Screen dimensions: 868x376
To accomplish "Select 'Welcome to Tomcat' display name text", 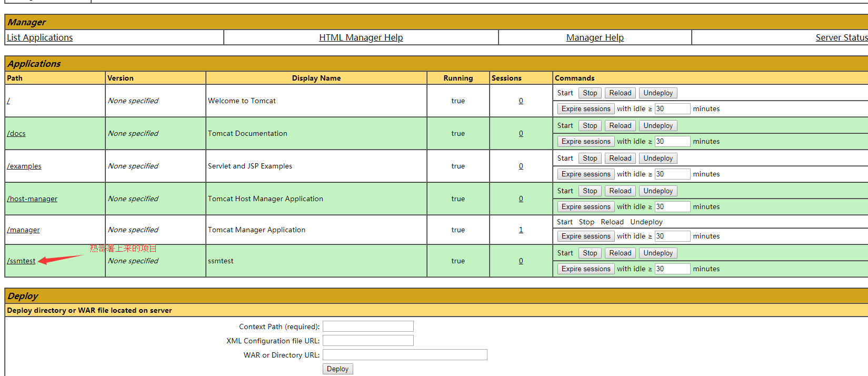I will point(242,101).
